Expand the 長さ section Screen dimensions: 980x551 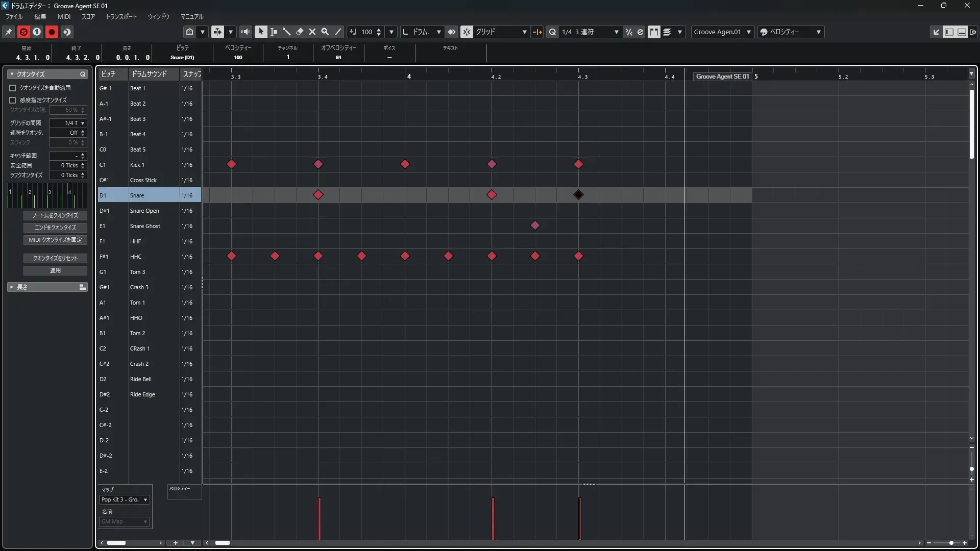(12, 287)
